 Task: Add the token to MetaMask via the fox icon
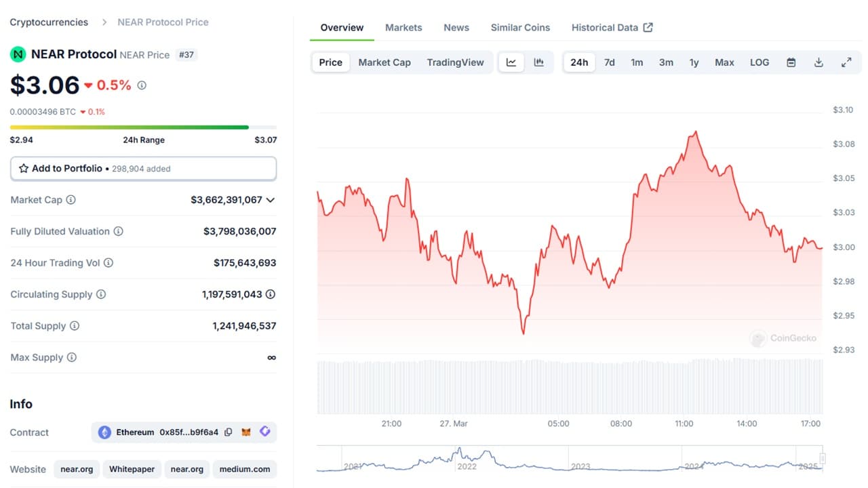click(x=247, y=432)
